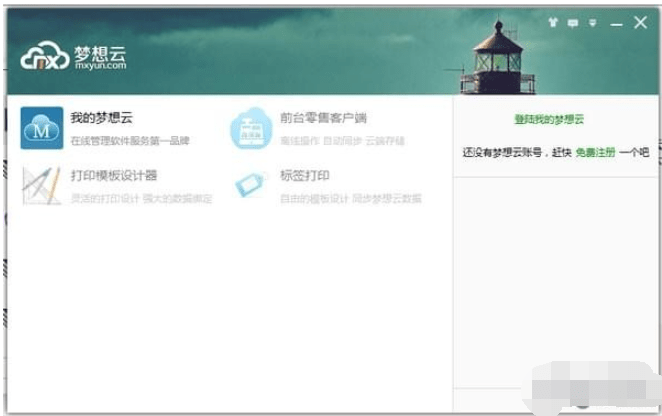The width and height of the screenshot is (662, 416).
Task: Click the 在线管理软件服务第一品牌 description
Action: tap(130, 141)
